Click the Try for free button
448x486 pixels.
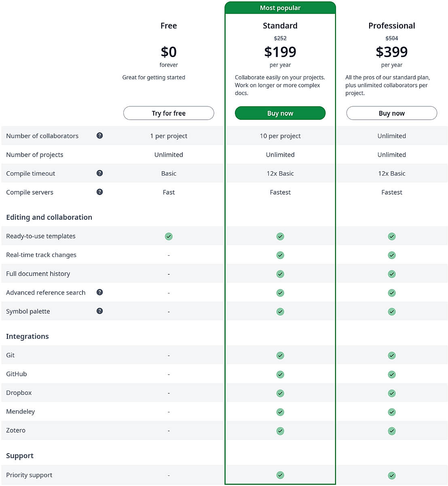pyautogui.click(x=169, y=113)
